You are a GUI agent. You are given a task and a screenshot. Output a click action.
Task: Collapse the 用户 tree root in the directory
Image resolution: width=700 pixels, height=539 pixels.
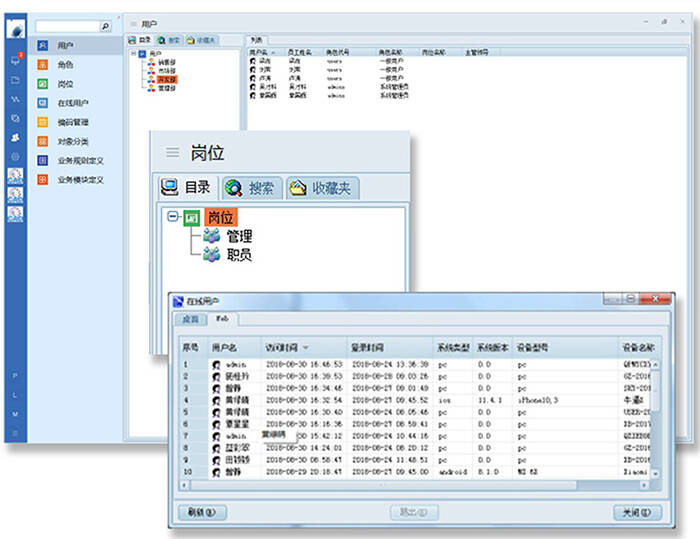pyautogui.click(x=133, y=53)
